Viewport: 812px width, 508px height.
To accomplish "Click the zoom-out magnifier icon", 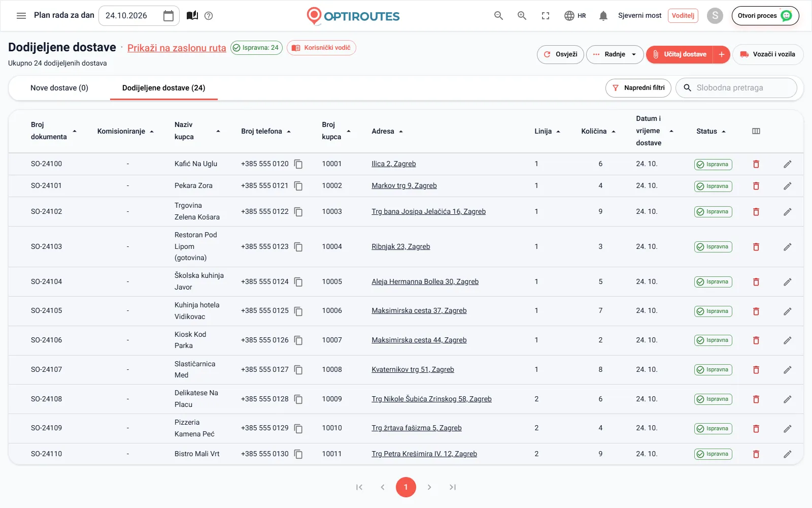I will pos(499,16).
